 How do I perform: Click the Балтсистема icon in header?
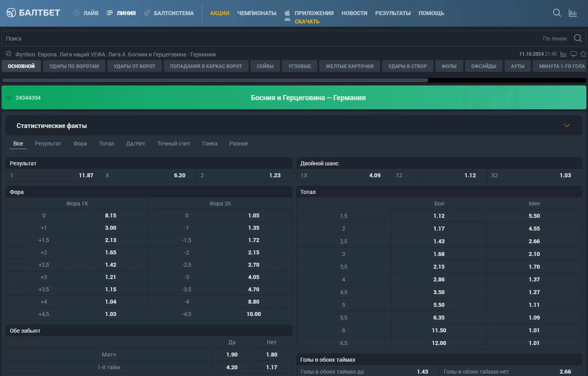pyautogui.click(x=147, y=13)
